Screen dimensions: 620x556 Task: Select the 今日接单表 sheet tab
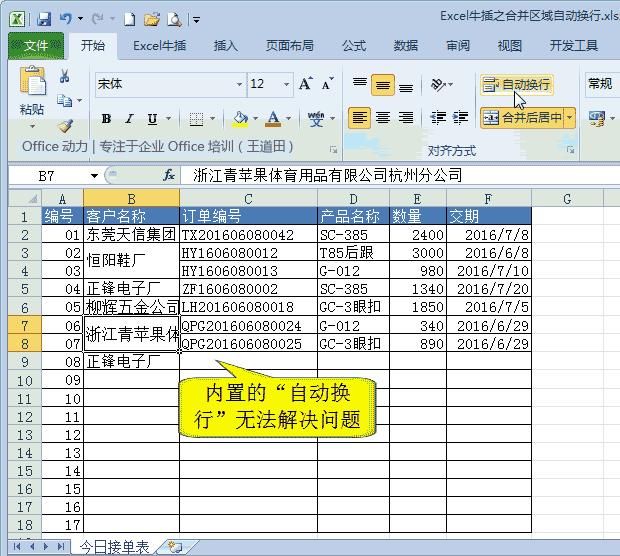114,547
